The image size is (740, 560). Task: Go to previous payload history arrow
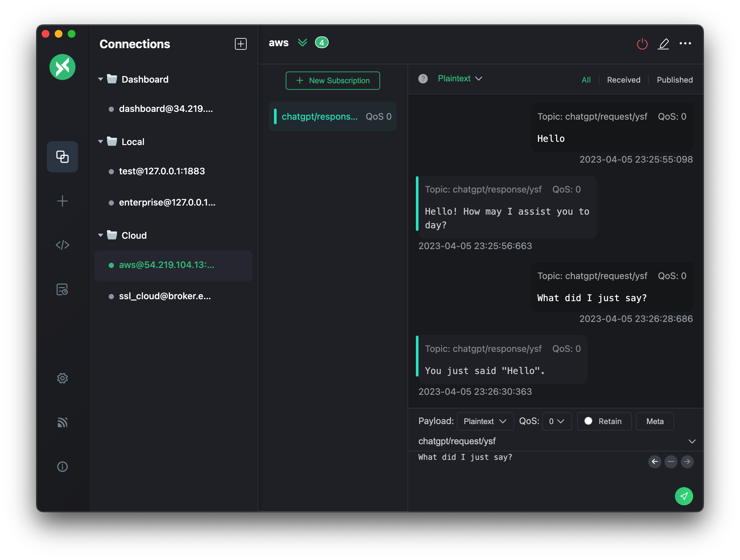(654, 462)
